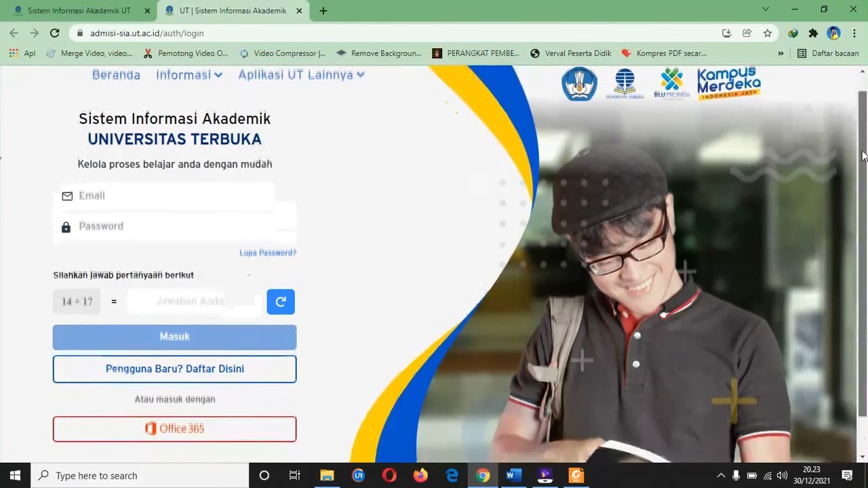Click the Masuk login button

pyautogui.click(x=175, y=337)
